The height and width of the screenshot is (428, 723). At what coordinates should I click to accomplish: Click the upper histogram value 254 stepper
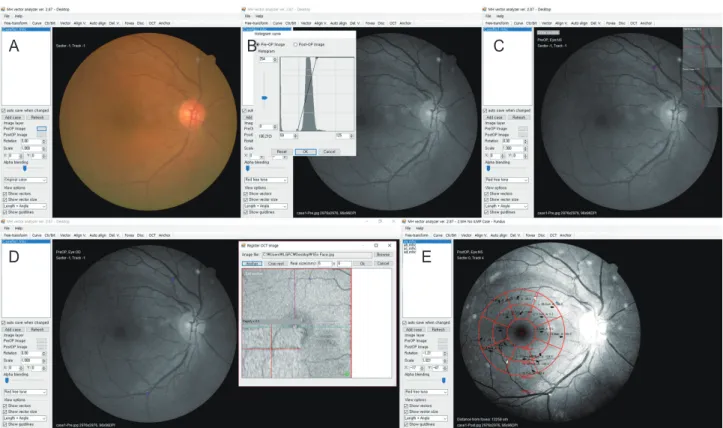275,59
